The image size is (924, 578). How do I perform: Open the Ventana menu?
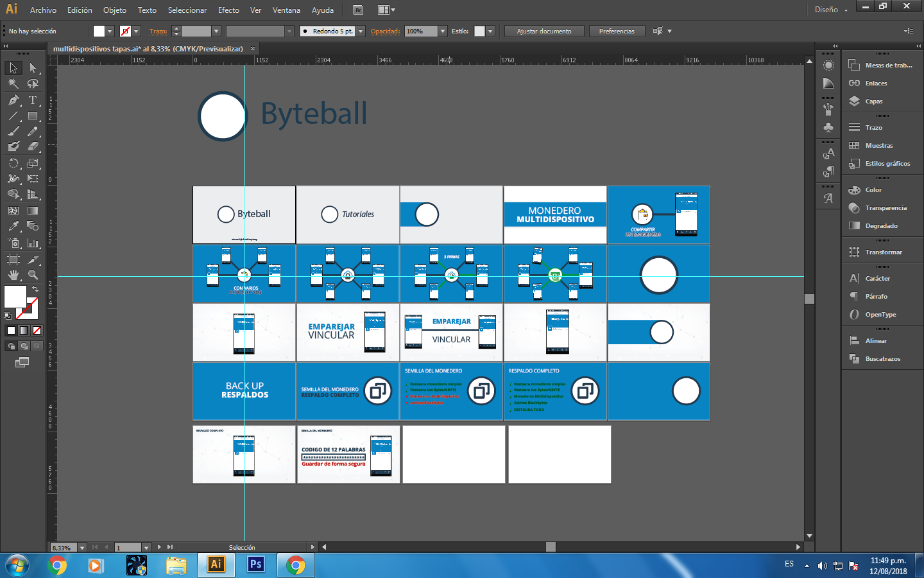point(286,10)
